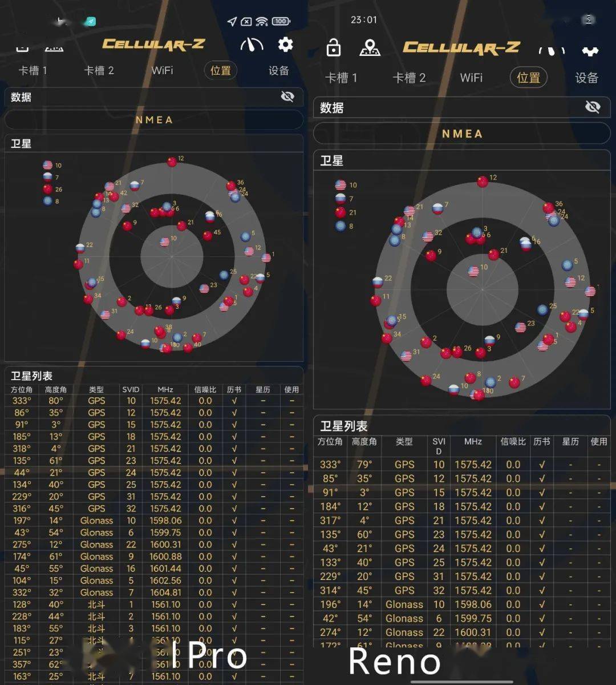616x685 pixels.
Task: Tap China satellite 12 atop Reno sky plot
Action: pos(483,182)
